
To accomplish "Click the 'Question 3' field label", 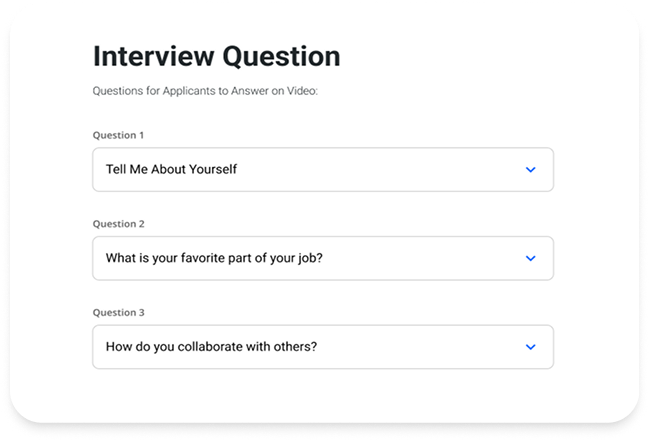I will 118,312.
